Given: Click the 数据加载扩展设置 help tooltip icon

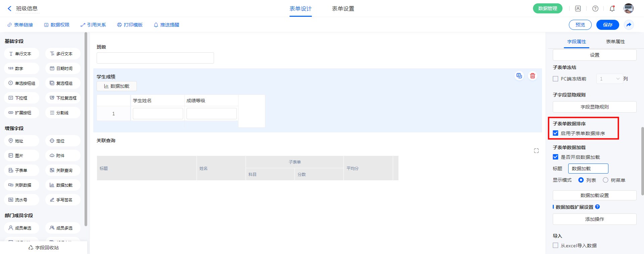Looking at the screenshot, I should point(597,207).
